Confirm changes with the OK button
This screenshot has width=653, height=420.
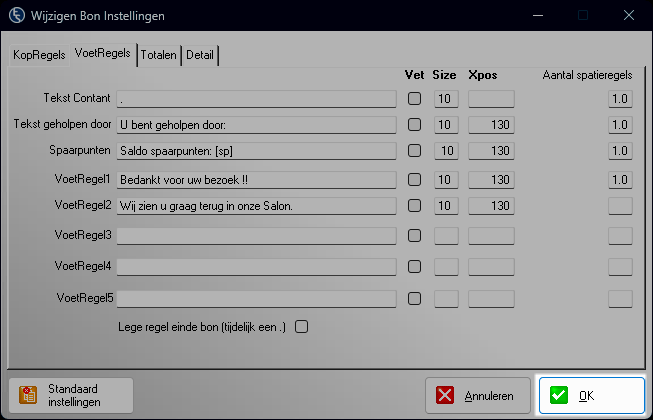click(x=592, y=395)
